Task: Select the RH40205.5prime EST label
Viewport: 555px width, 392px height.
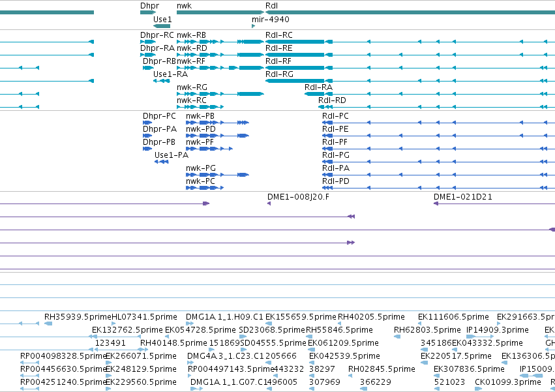Action: pos(371,317)
